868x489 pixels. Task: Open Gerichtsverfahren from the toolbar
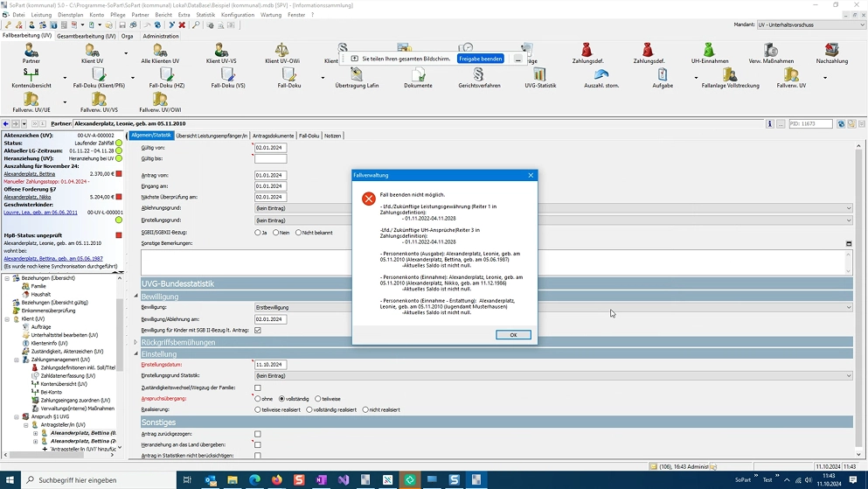click(x=479, y=75)
